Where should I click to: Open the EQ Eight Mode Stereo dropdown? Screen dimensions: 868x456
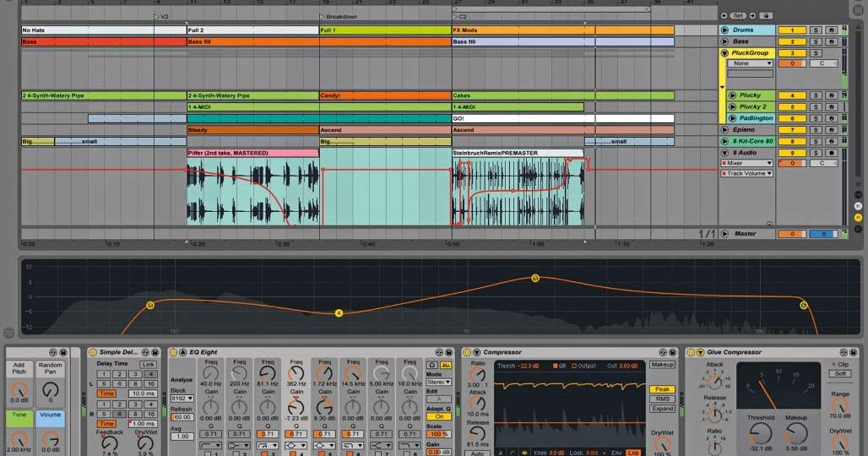[x=439, y=382]
